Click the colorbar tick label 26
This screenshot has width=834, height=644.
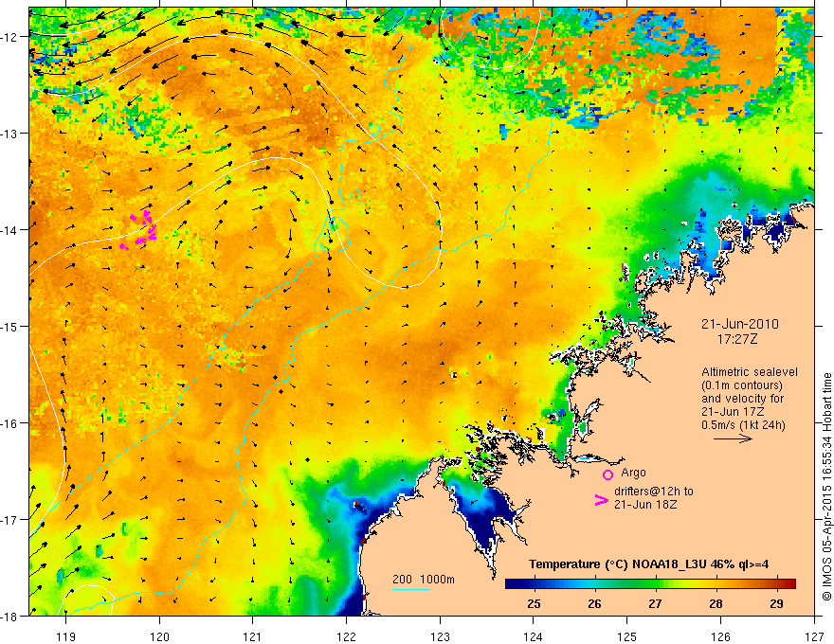point(594,603)
